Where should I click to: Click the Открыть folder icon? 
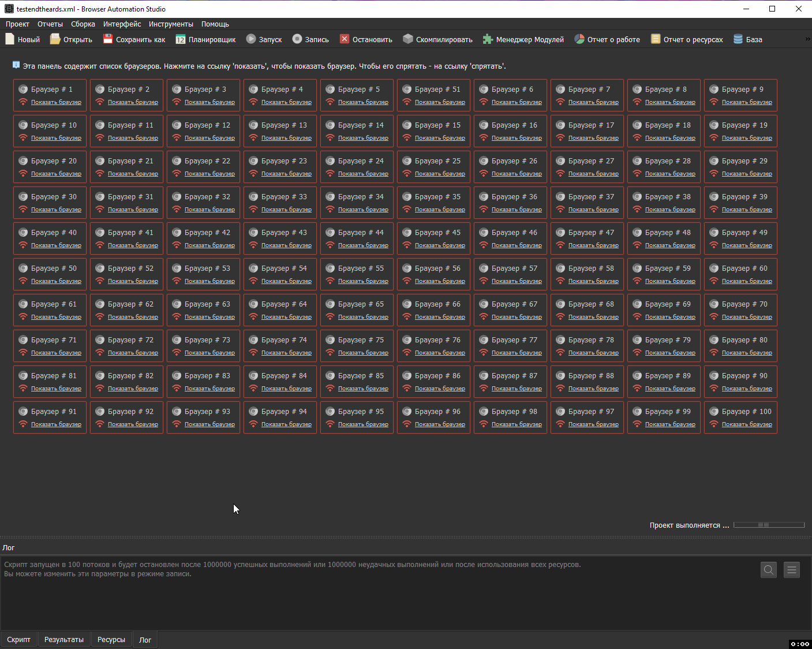pos(55,39)
